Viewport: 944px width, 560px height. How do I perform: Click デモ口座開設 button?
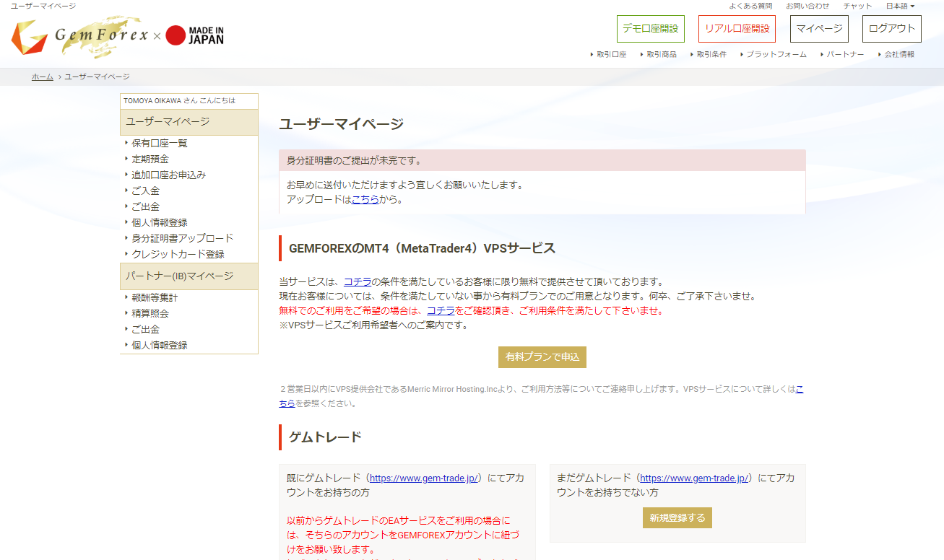point(650,29)
